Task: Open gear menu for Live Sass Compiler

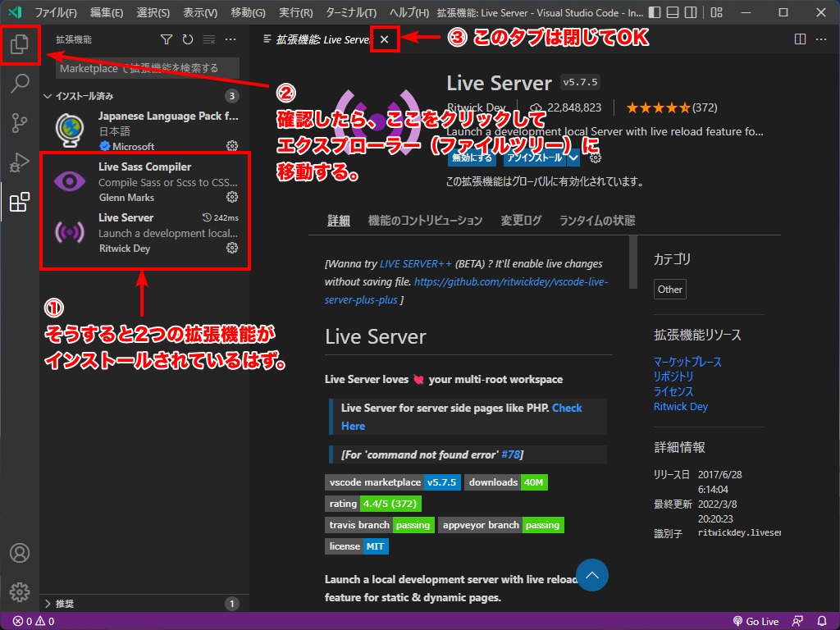Action: (x=232, y=197)
